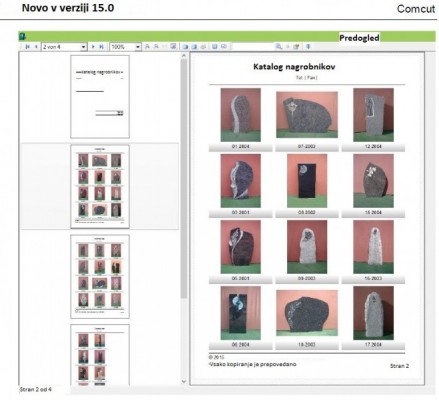This screenshot has width=439, height=400.
Task: Click the gravestone photo labeled 09-2003
Action: (x=307, y=247)
